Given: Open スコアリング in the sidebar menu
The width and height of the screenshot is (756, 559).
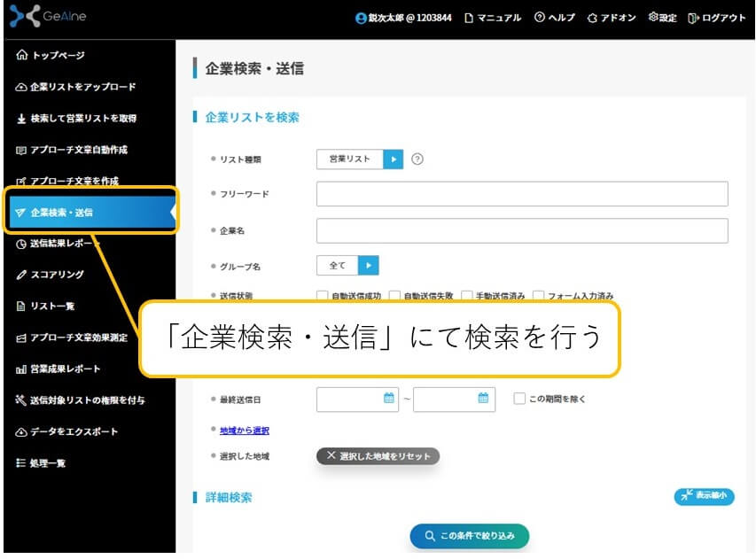Looking at the screenshot, I should pyautogui.click(x=57, y=275).
